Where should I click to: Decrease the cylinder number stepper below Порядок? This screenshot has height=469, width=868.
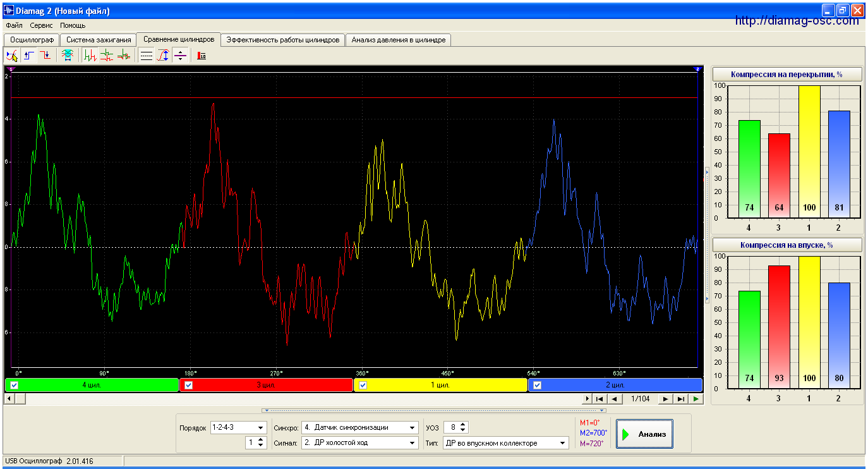coord(262,446)
